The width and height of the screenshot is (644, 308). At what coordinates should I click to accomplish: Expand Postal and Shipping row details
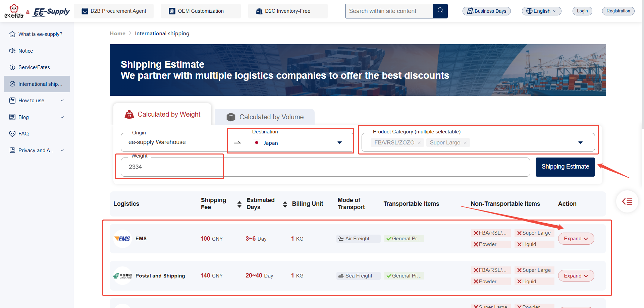[576, 276]
